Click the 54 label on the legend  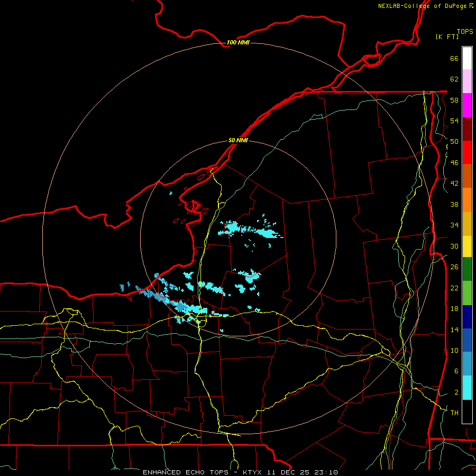pyautogui.click(x=454, y=121)
